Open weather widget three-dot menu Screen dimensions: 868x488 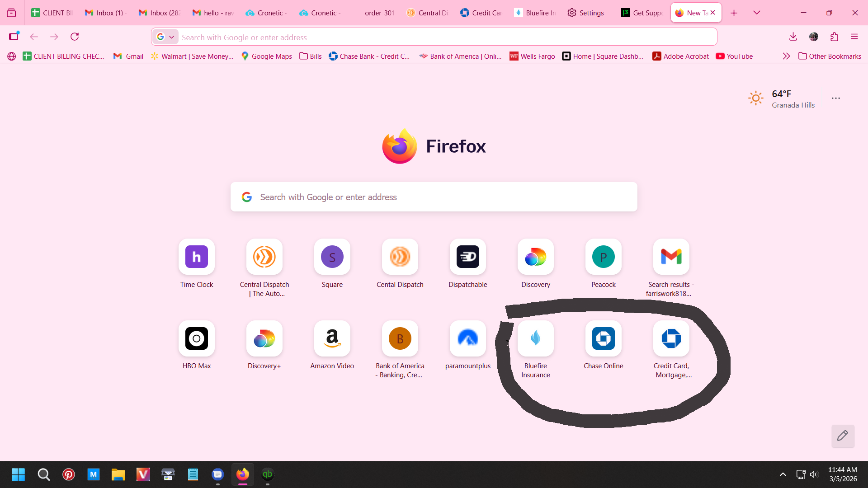pyautogui.click(x=835, y=98)
